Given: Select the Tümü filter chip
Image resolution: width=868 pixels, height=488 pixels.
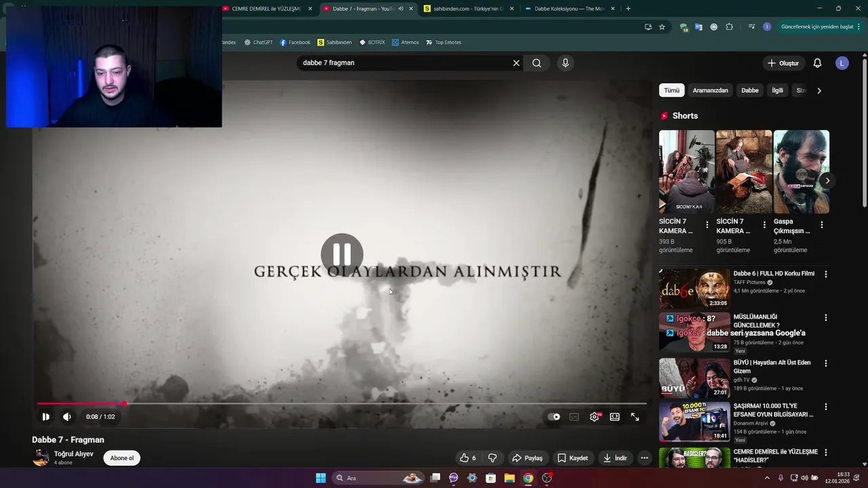Looking at the screenshot, I should 671,90.
